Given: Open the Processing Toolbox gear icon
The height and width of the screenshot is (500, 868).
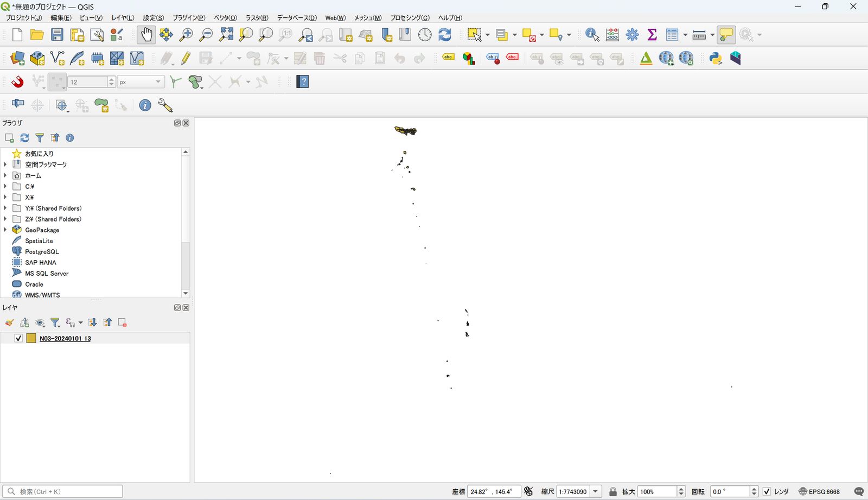Looking at the screenshot, I should click(x=632, y=35).
